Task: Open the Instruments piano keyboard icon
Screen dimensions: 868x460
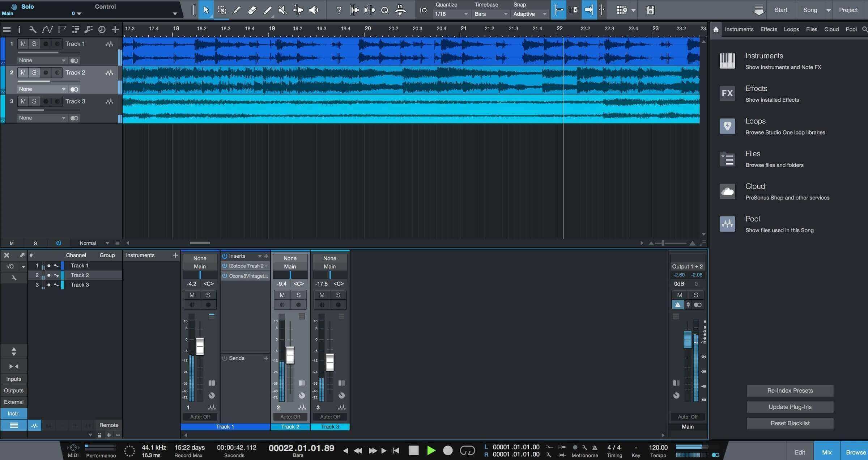Action: (727, 60)
